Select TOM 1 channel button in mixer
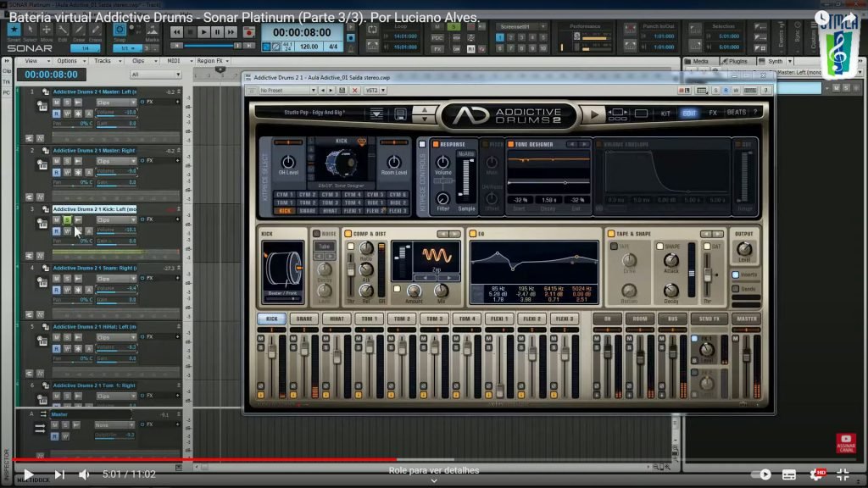 (370, 319)
